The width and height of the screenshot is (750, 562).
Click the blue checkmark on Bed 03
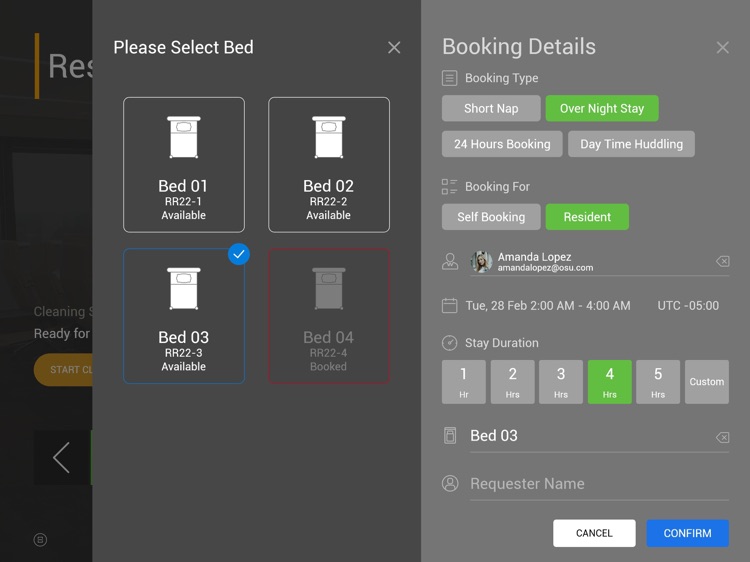point(239,254)
